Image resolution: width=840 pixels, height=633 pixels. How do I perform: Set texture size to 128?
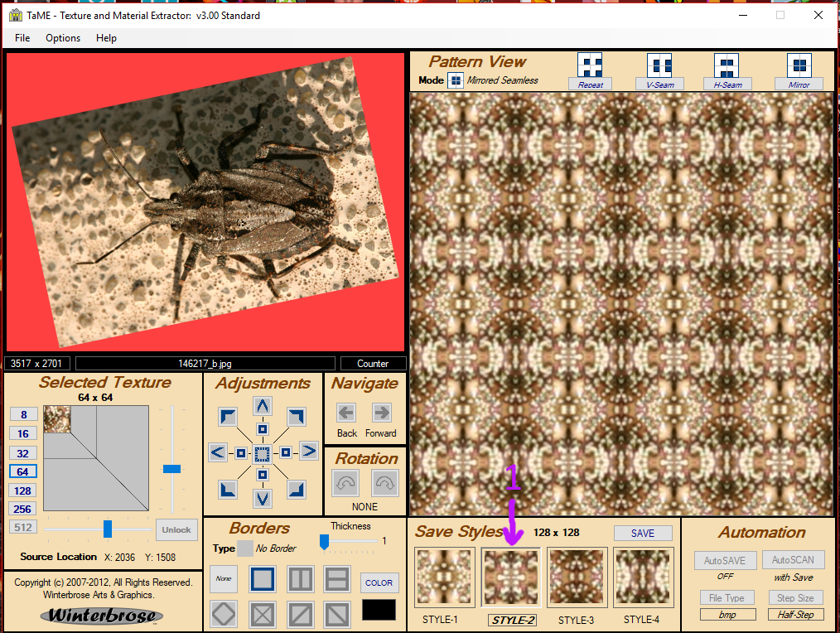tap(23, 491)
